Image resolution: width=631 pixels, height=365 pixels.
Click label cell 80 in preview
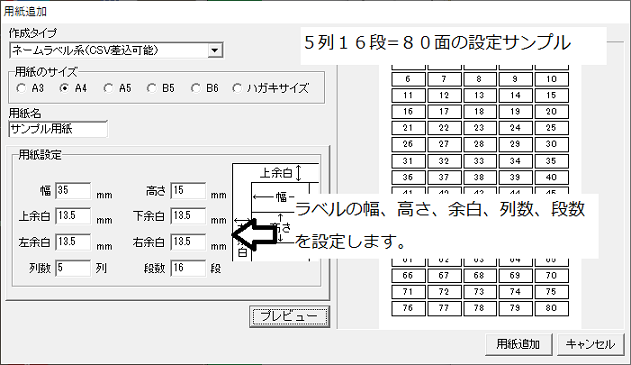coord(551,308)
